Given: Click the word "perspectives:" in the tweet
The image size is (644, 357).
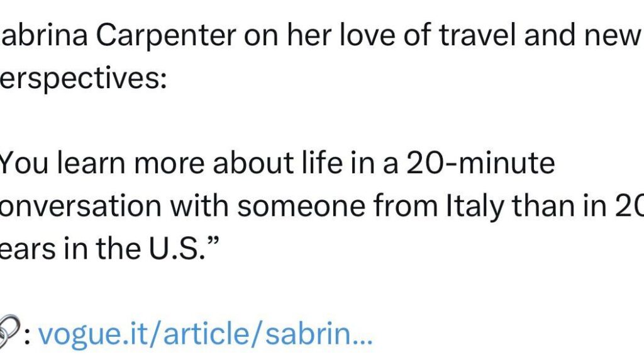Looking at the screenshot, I should tap(83, 81).
